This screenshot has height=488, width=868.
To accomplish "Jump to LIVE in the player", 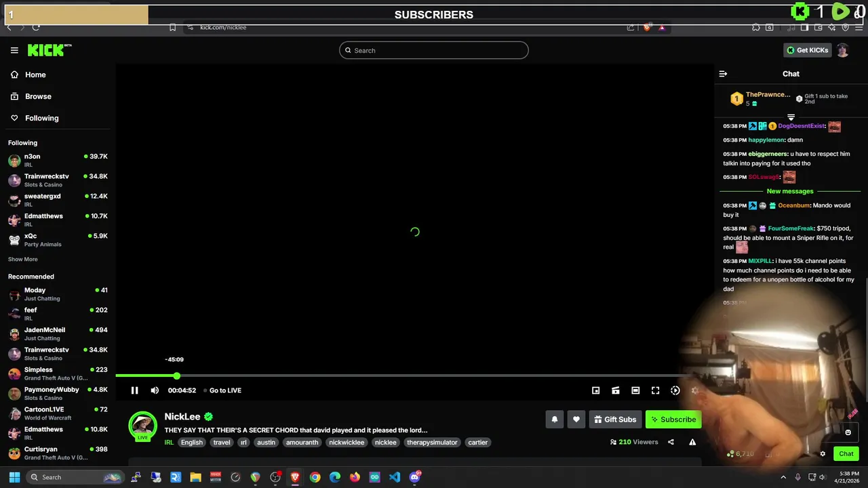I will tap(222, 390).
